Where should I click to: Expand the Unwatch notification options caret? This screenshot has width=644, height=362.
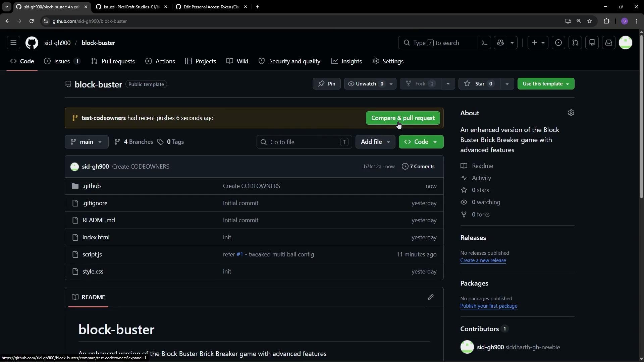391,84
